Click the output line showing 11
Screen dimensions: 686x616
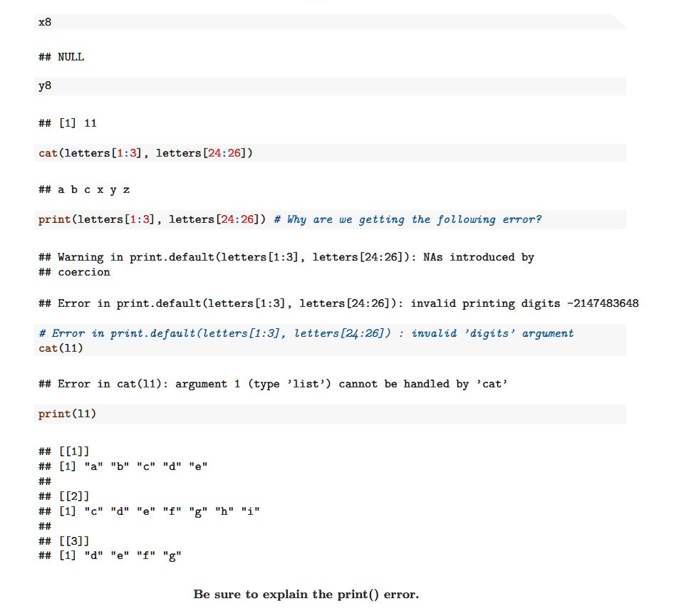[68, 123]
